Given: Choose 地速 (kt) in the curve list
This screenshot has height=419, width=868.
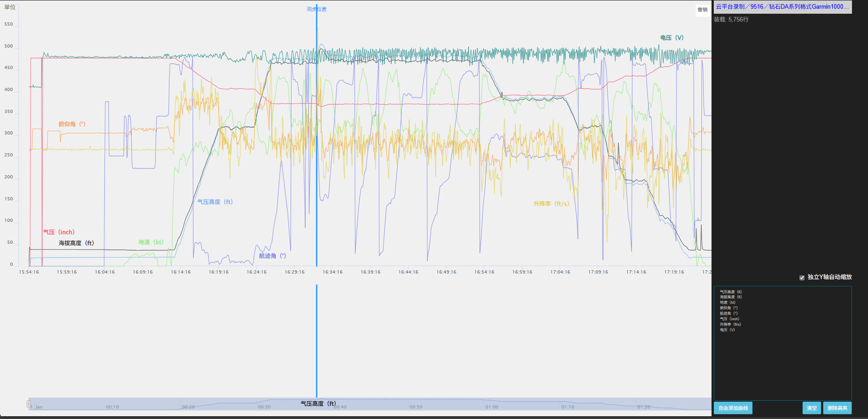Looking at the screenshot, I should 728,302.
